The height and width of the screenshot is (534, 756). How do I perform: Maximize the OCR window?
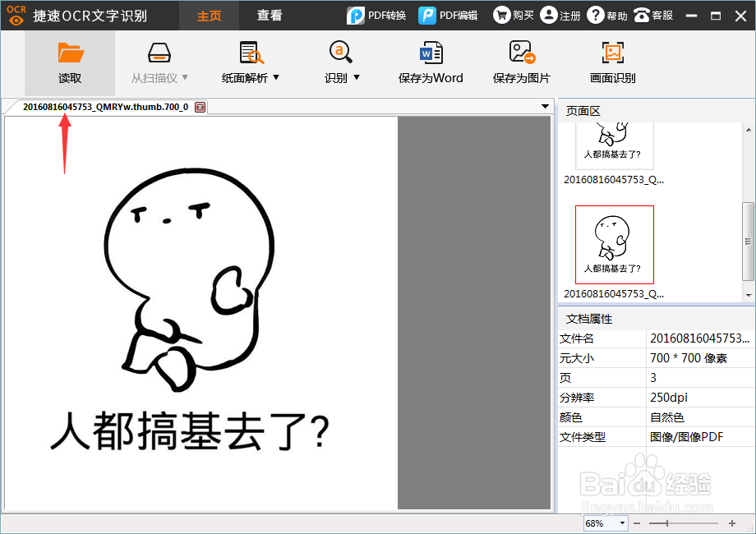tap(716, 16)
